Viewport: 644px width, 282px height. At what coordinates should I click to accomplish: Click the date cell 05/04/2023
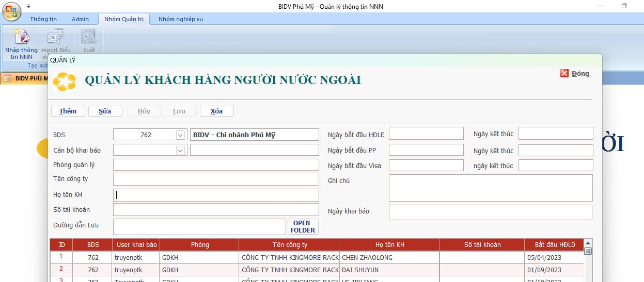pyautogui.click(x=554, y=257)
